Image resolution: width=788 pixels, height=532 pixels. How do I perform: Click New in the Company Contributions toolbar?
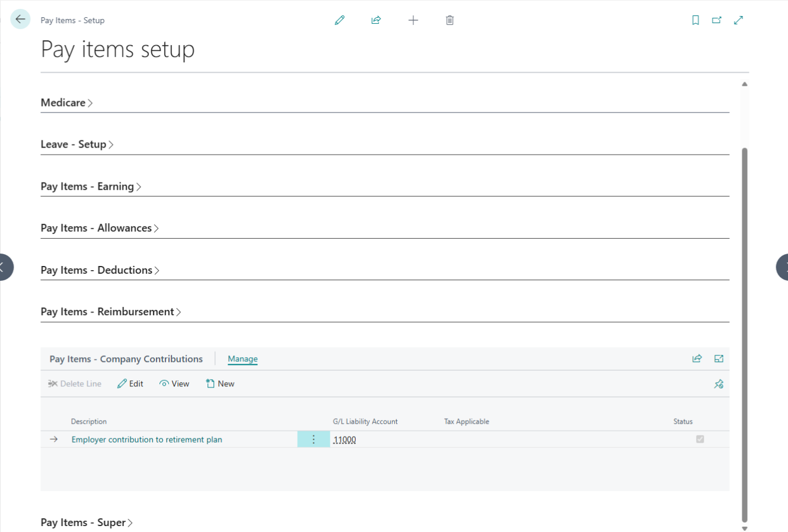[x=220, y=383]
